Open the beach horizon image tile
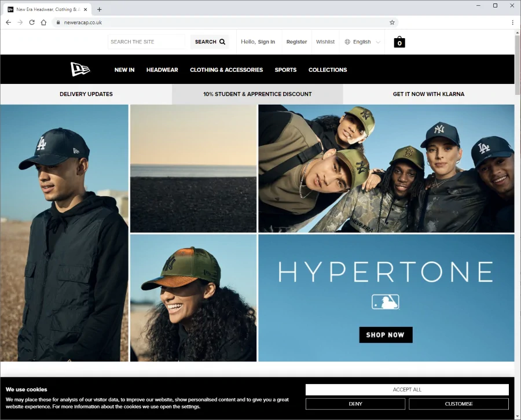The height and width of the screenshot is (420, 521). pyautogui.click(x=193, y=169)
